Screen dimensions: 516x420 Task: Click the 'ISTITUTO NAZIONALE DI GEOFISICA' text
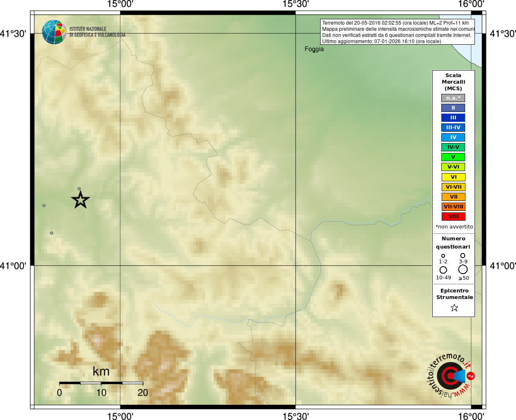coord(97,32)
